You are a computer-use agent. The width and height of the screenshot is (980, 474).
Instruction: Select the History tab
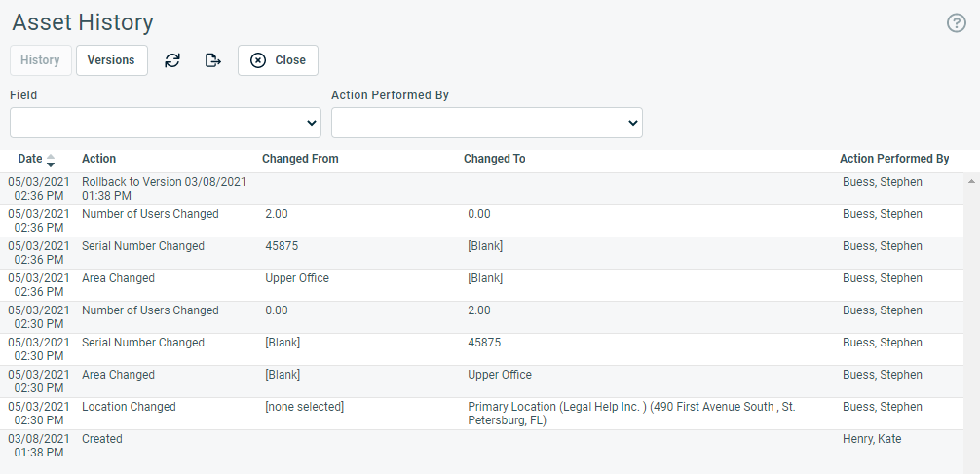coord(41,60)
